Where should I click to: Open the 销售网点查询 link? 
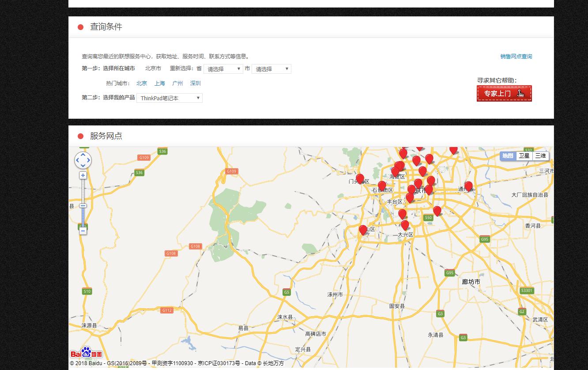pos(516,57)
